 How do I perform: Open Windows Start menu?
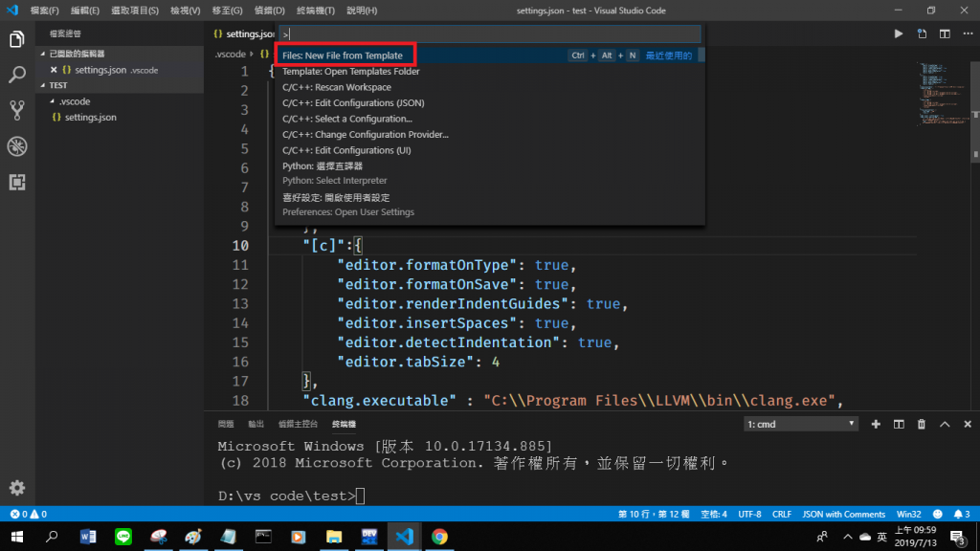tap(17, 537)
